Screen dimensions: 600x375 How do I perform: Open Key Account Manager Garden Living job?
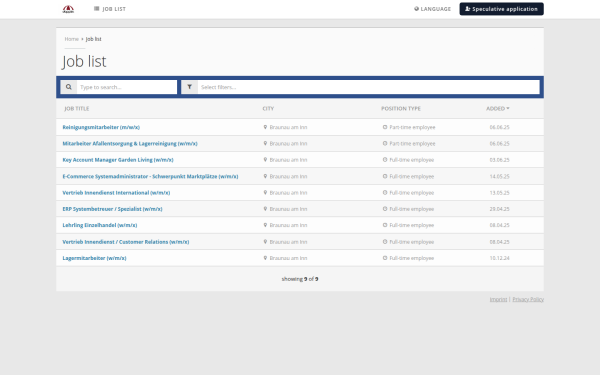tap(118, 160)
